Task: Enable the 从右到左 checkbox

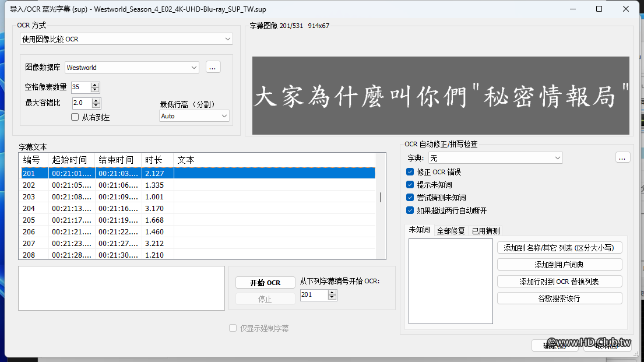Action: (75, 117)
